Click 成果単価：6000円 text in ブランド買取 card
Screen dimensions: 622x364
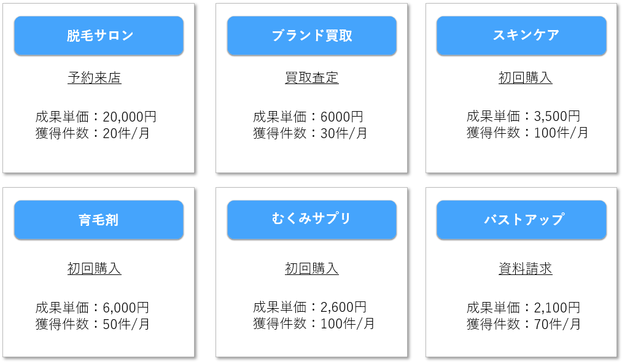click(x=308, y=117)
